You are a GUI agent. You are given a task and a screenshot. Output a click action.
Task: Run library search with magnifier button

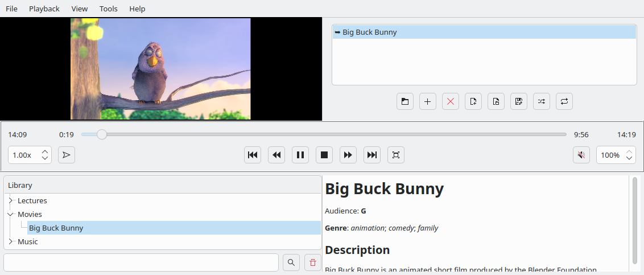click(291, 262)
